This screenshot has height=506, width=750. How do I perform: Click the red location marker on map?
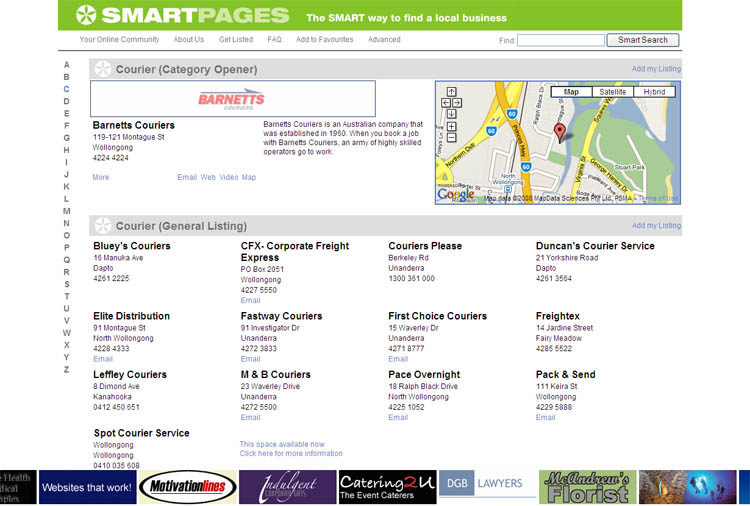(559, 132)
